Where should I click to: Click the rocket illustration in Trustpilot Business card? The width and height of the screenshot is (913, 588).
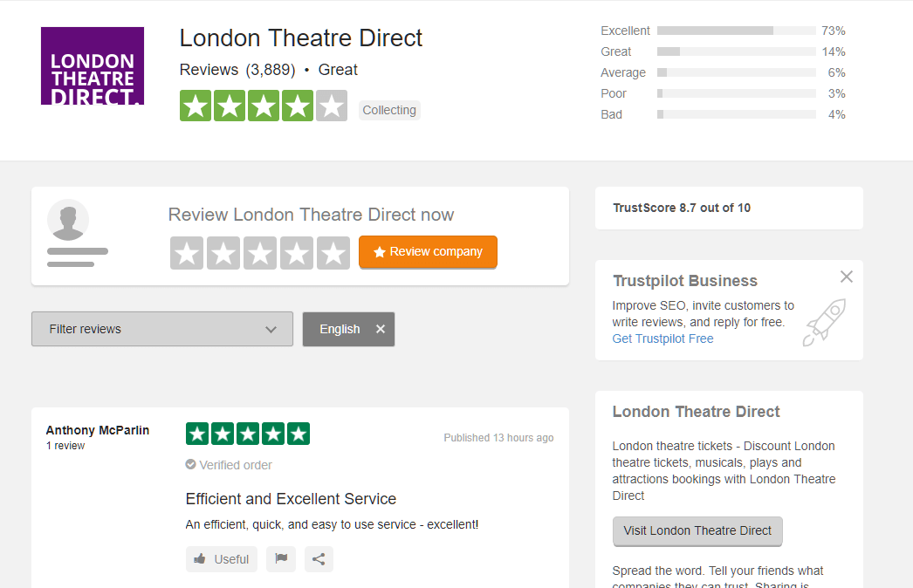tap(824, 322)
